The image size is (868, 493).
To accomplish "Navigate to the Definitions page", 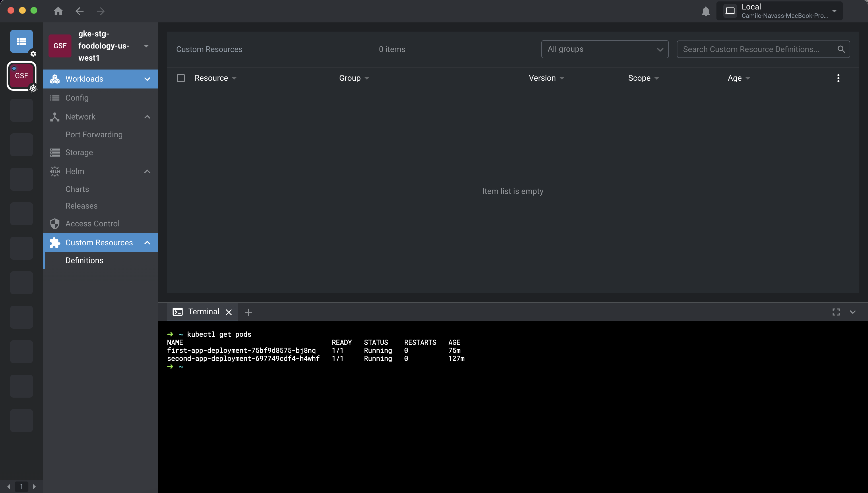I will click(x=84, y=260).
